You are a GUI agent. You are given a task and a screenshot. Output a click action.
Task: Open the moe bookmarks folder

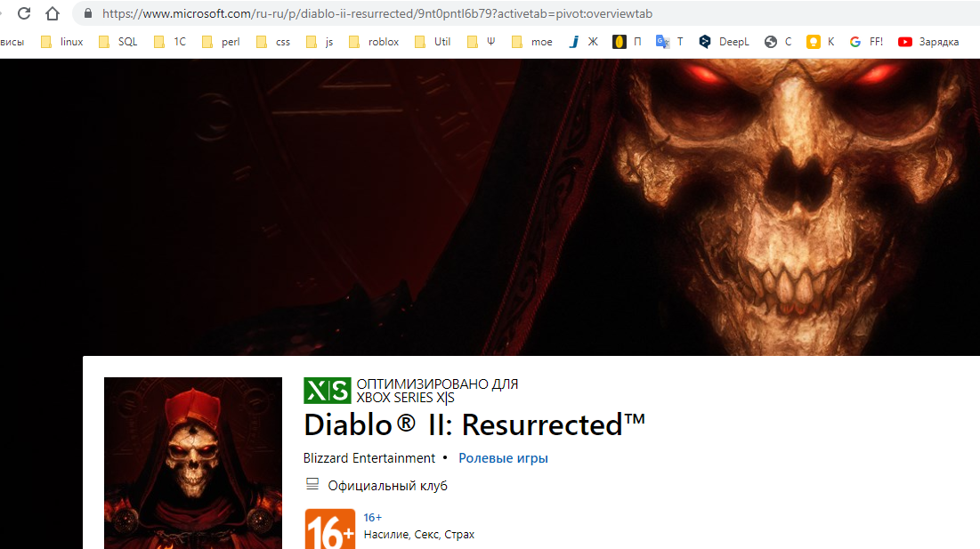click(x=532, y=42)
